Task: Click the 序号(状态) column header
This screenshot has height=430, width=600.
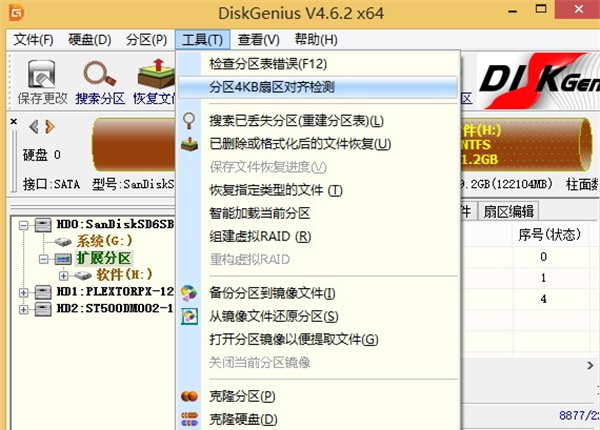Action: 550,235
